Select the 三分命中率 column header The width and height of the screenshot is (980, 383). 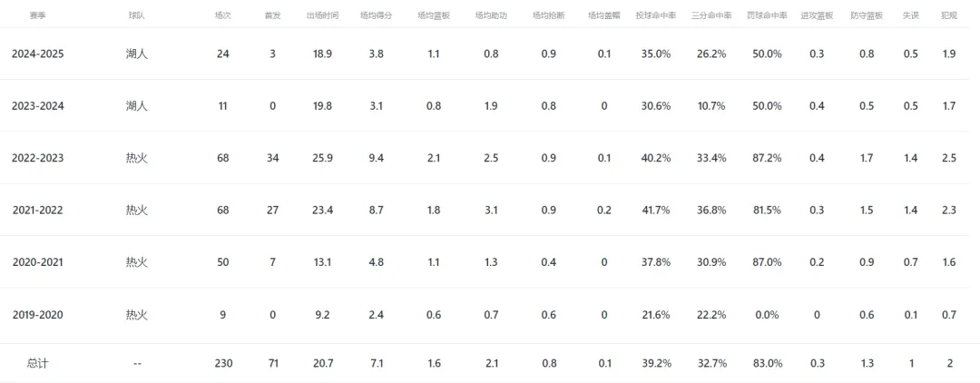click(711, 15)
